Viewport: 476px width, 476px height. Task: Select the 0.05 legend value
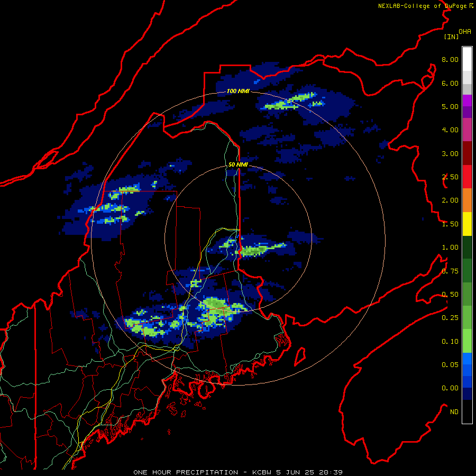450,365
